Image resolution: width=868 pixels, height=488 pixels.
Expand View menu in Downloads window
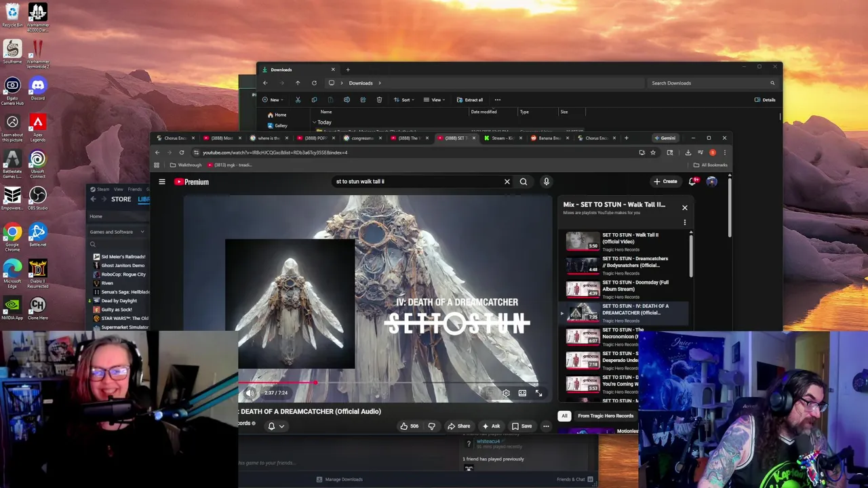[x=435, y=100]
